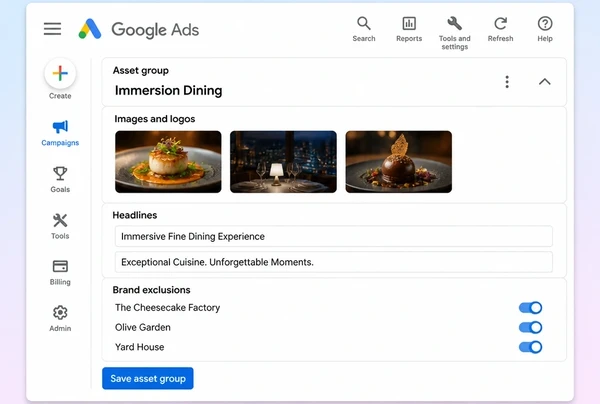Image resolution: width=600 pixels, height=404 pixels.
Task: Open Tools in the left sidebar
Action: (60, 226)
